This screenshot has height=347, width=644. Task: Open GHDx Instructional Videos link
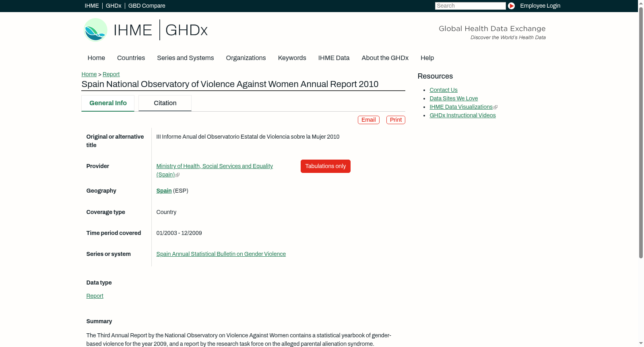click(462, 115)
